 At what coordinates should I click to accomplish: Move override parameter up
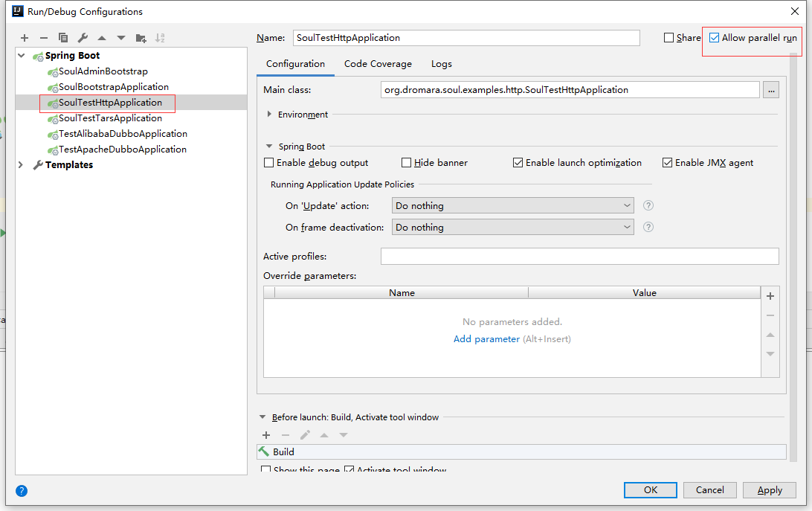point(770,335)
